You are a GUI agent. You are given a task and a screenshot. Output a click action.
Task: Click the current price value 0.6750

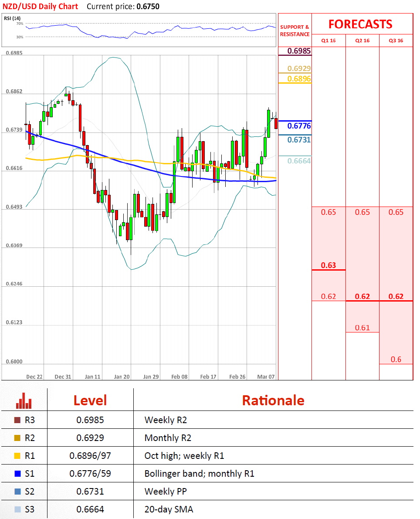point(148,6)
